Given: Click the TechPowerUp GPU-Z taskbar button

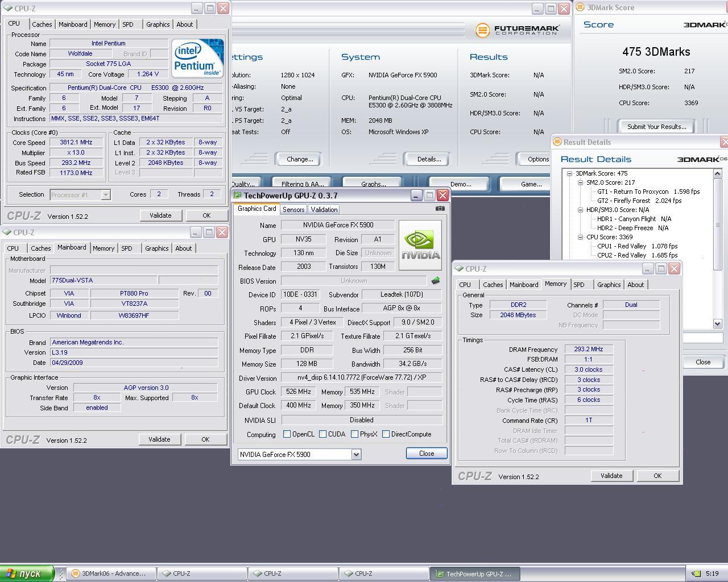Looking at the screenshot, I should pyautogui.click(x=475, y=573).
